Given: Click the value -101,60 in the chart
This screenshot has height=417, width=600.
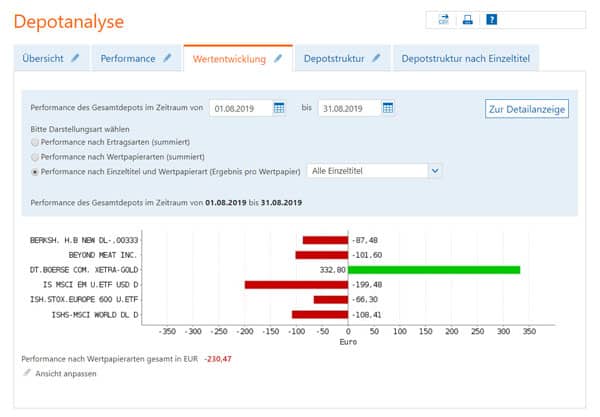Looking at the screenshot, I should click(x=367, y=255).
